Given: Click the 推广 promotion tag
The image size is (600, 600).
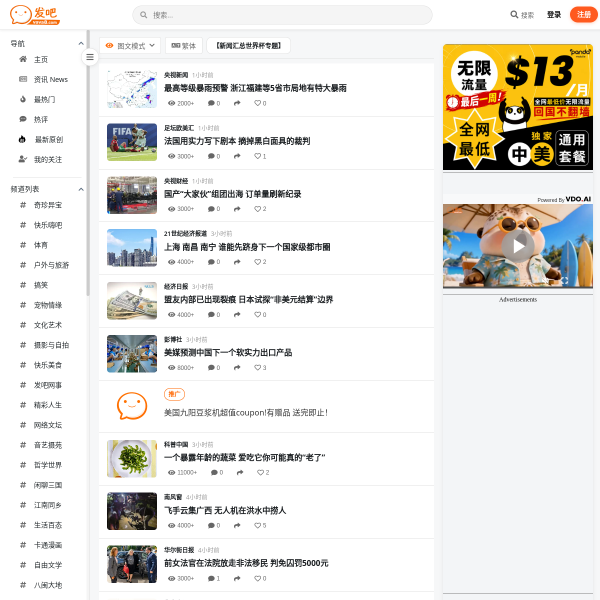Looking at the screenshot, I should click(x=174, y=394).
